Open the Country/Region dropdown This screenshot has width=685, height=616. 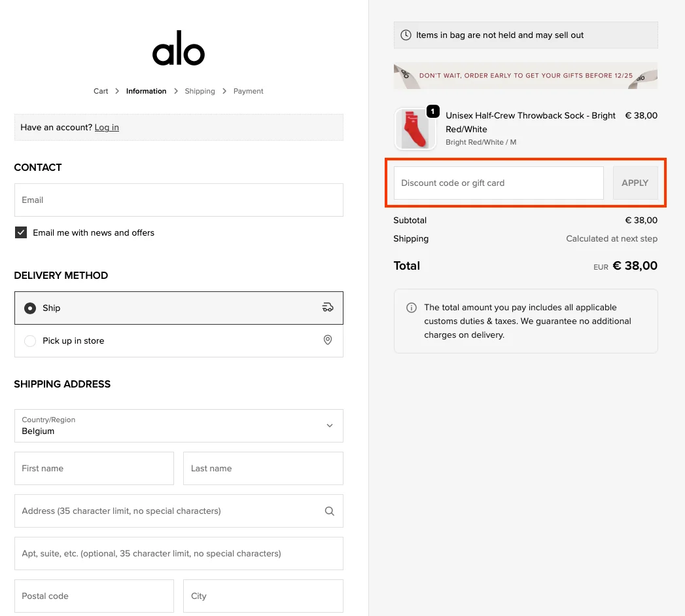coord(179,426)
